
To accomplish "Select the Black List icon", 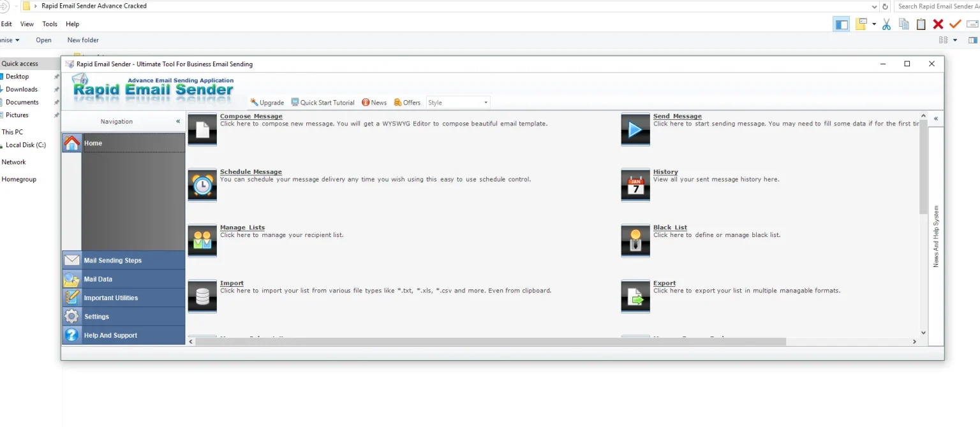I will (x=635, y=240).
